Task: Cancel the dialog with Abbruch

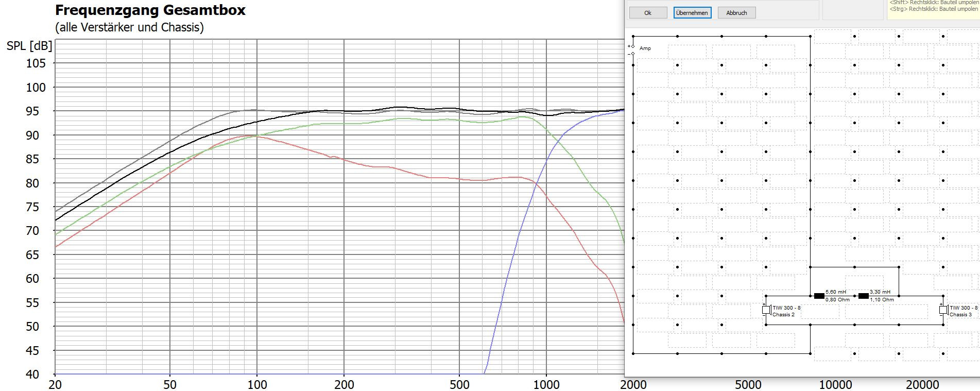Action: coord(736,13)
